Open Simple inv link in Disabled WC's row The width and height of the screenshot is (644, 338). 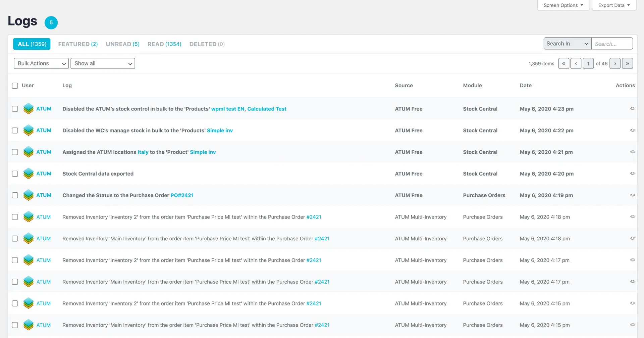pyautogui.click(x=220, y=130)
